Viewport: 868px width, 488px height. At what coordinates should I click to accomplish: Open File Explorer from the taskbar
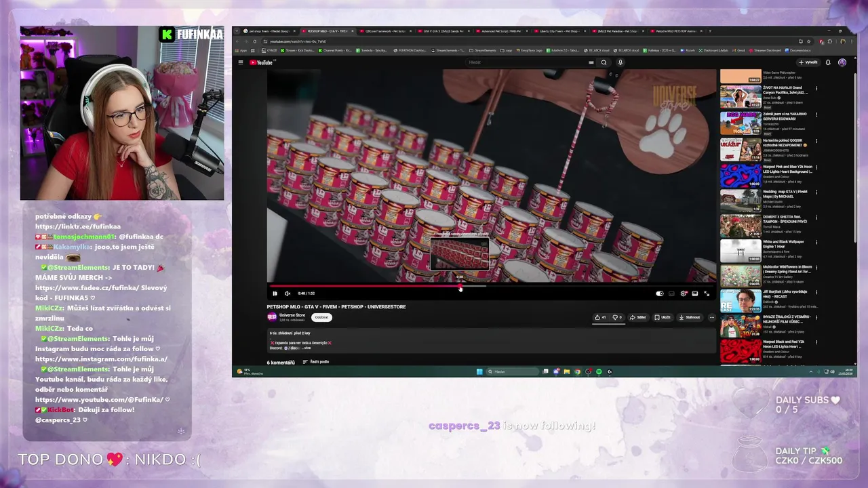[567, 371]
